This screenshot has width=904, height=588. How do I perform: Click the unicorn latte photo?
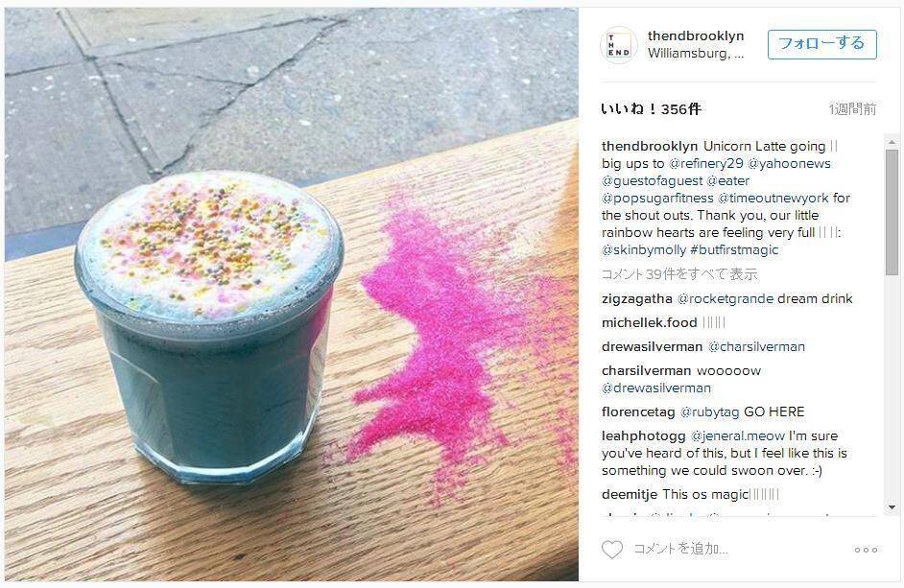click(x=292, y=294)
